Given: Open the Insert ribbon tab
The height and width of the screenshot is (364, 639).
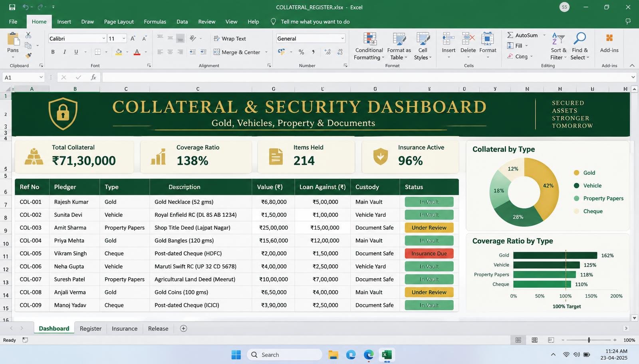Looking at the screenshot, I should click(64, 22).
